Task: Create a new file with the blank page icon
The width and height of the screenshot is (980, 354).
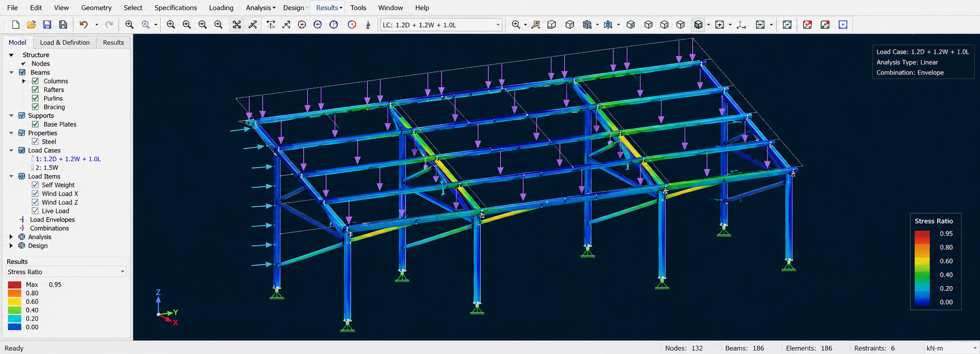Action: (x=15, y=25)
